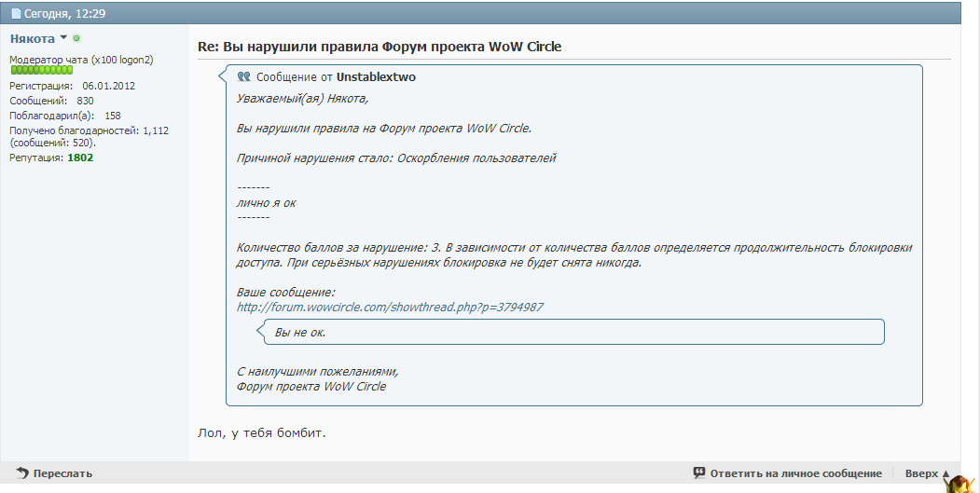Click the reply text Лол, у тебя бомбит.

pyautogui.click(x=262, y=432)
